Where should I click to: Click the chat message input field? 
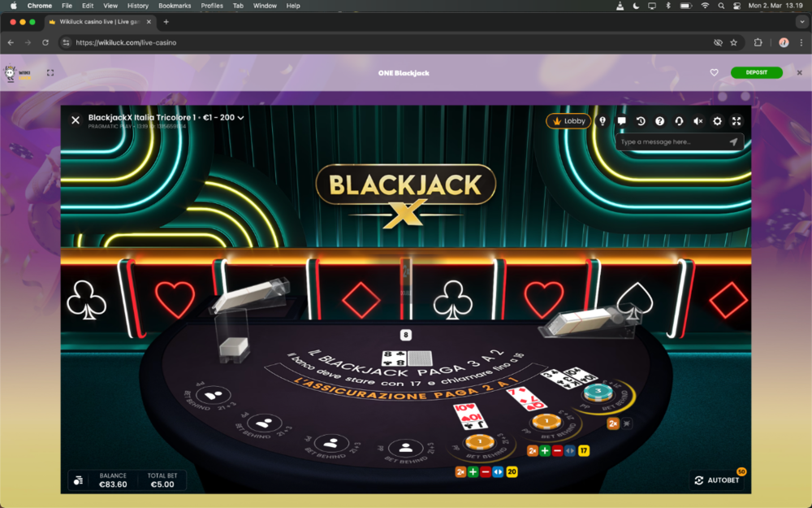pos(672,141)
